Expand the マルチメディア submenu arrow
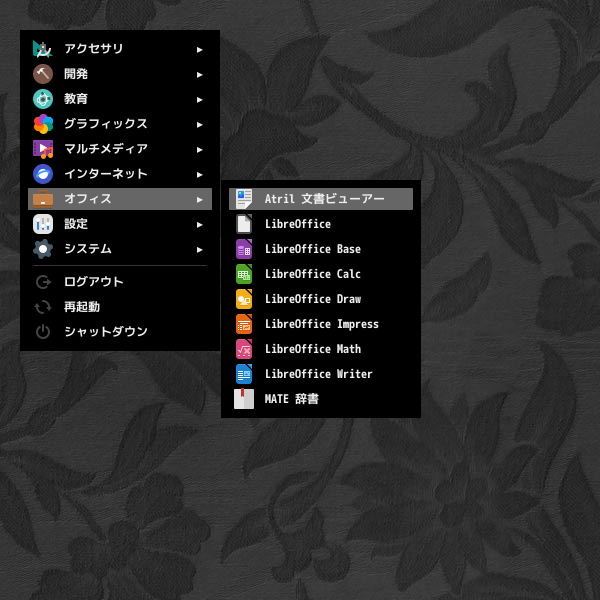The height and width of the screenshot is (600, 600). (x=199, y=150)
